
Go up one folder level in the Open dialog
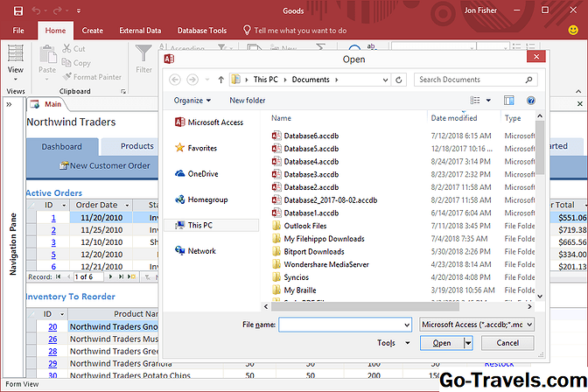point(220,80)
